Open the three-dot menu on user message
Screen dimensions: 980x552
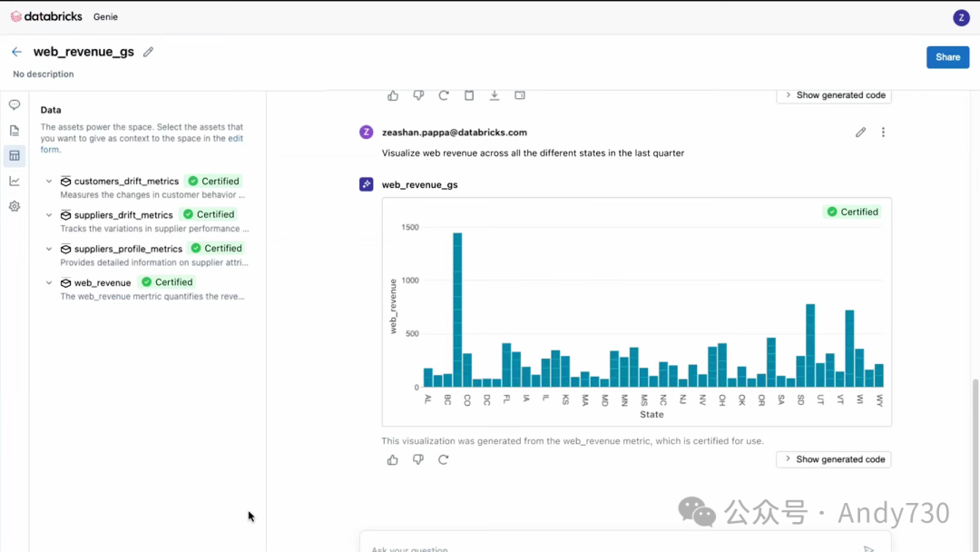pyautogui.click(x=883, y=132)
